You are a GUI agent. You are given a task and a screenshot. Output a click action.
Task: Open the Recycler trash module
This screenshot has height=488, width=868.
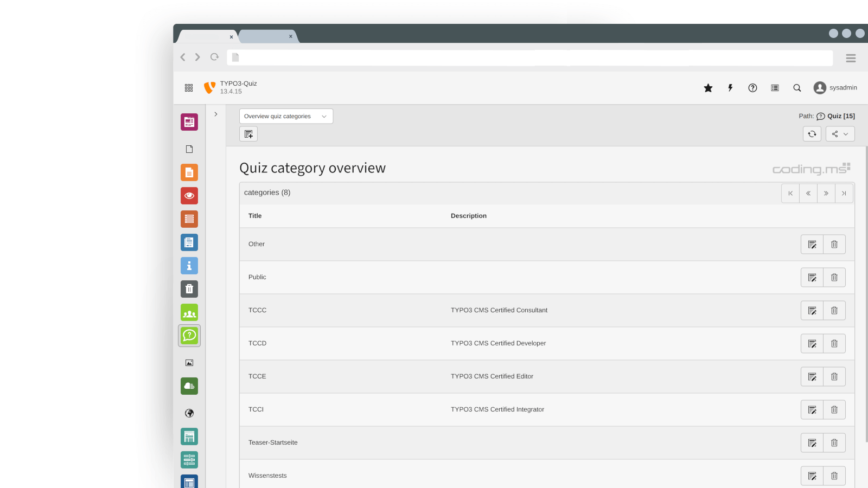click(x=189, y=289)
